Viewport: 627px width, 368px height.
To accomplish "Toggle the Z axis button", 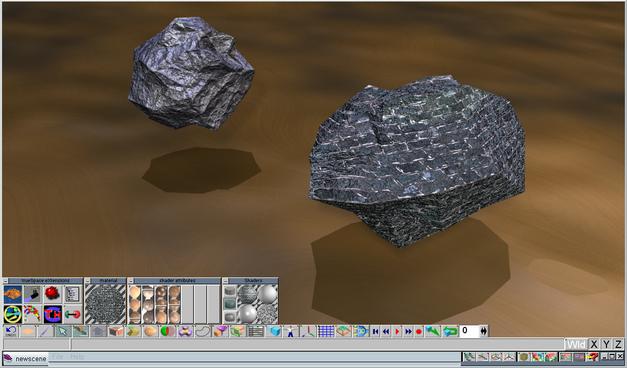I will click(x=618, y=344).
